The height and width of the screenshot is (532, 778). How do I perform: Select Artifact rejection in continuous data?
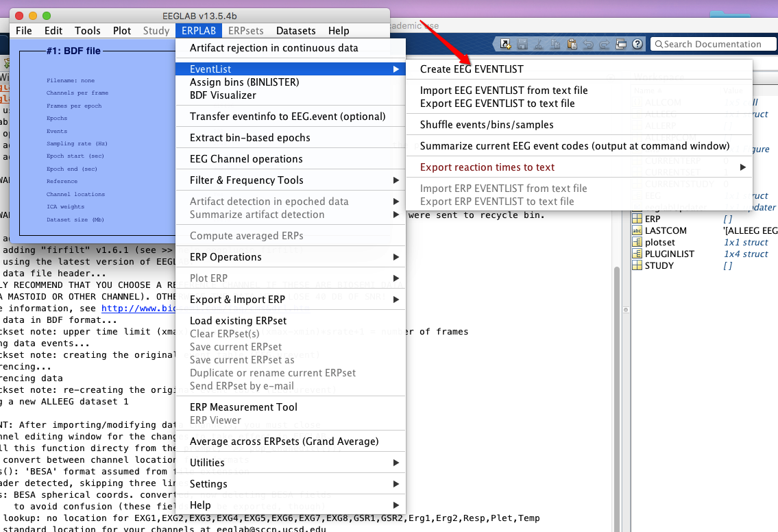tap(291, 48)
